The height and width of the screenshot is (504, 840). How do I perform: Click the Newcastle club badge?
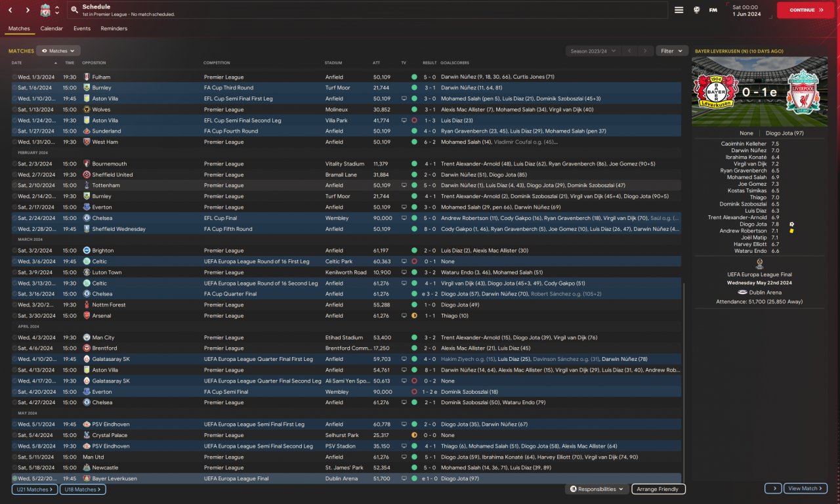click(x=87, y=468)
